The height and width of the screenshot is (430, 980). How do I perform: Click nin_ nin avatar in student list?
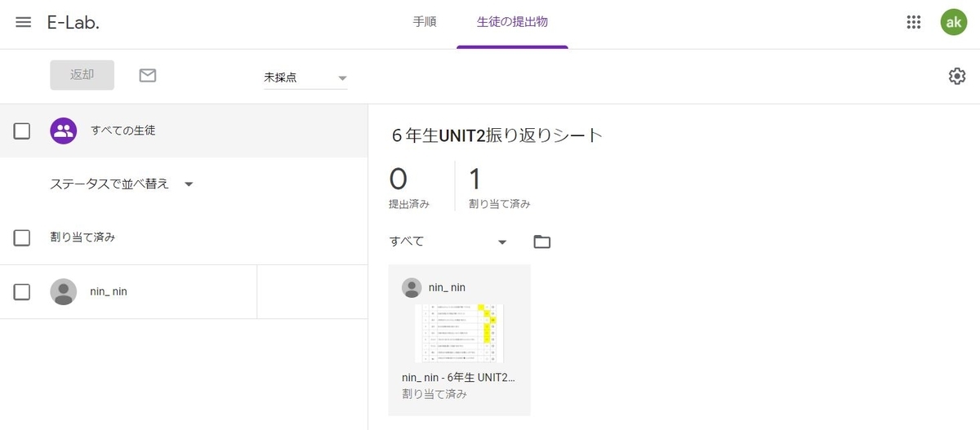pyautogui.click(x=64, y=291)
